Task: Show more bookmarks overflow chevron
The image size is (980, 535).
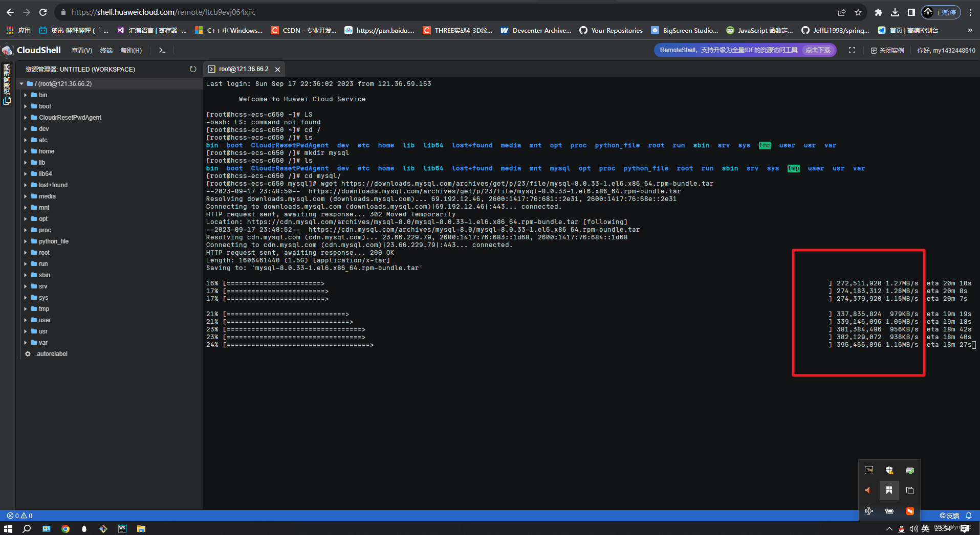Action: [x=970, y=30]
